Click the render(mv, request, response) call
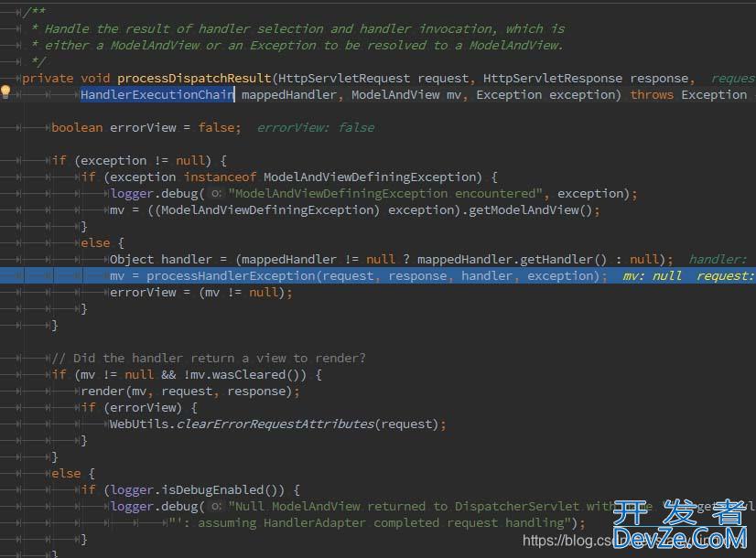This screenshot has height=558, width=756. pos(190,392)
